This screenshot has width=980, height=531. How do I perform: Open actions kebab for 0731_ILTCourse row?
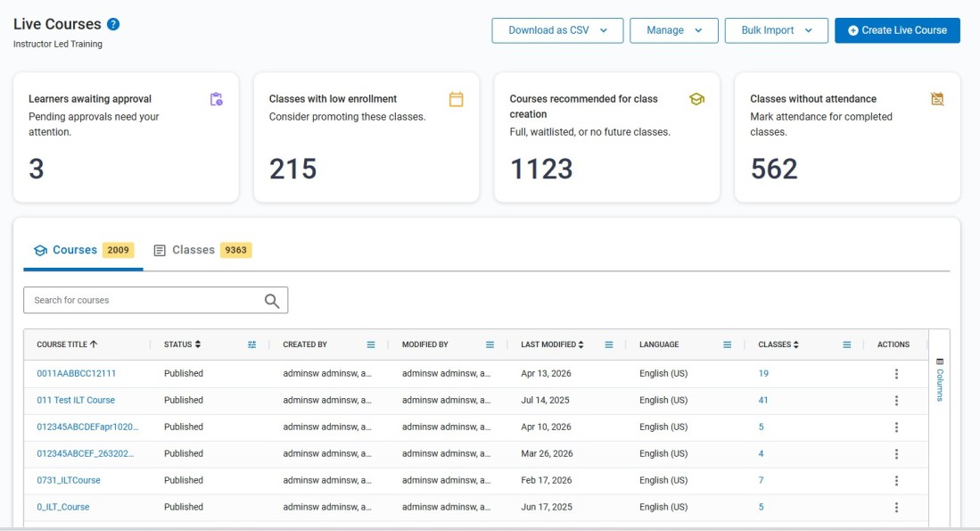click(x=896, y=481)
